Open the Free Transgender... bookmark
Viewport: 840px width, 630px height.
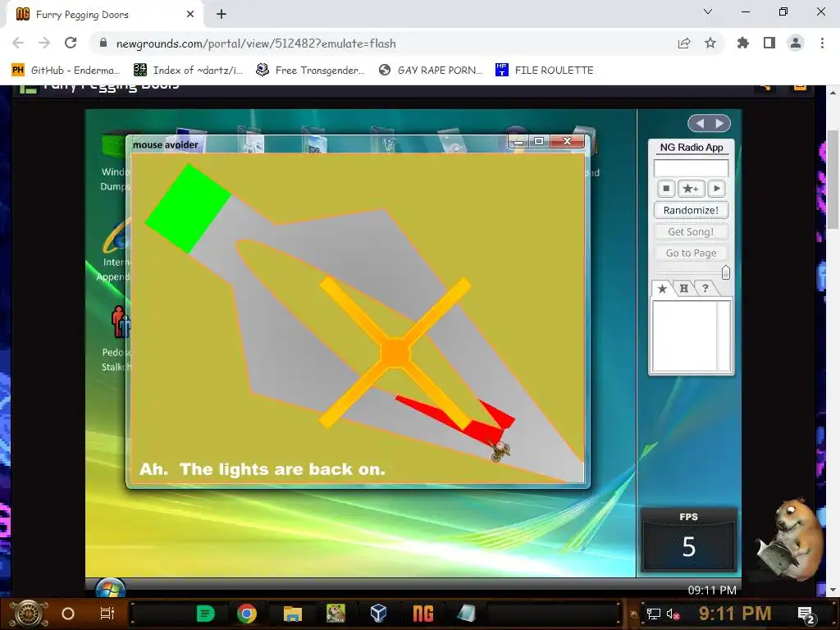pos(311,71)
